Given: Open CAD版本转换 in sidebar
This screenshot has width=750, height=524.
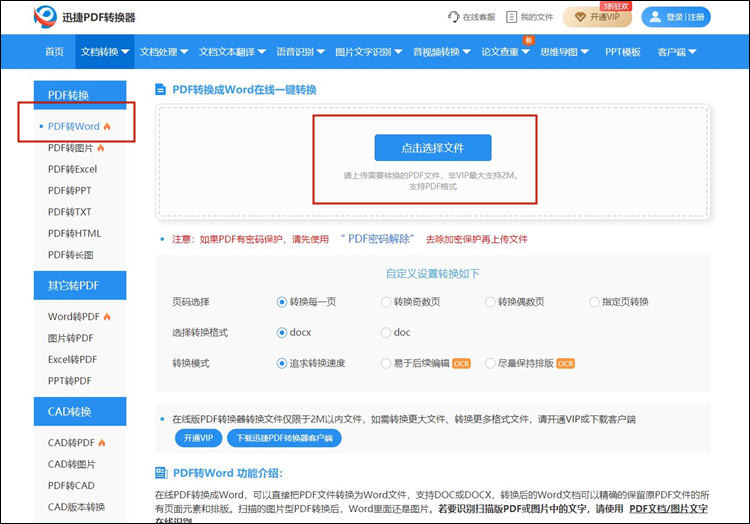Looking at the screenshot, I should [x=76, y=507].
